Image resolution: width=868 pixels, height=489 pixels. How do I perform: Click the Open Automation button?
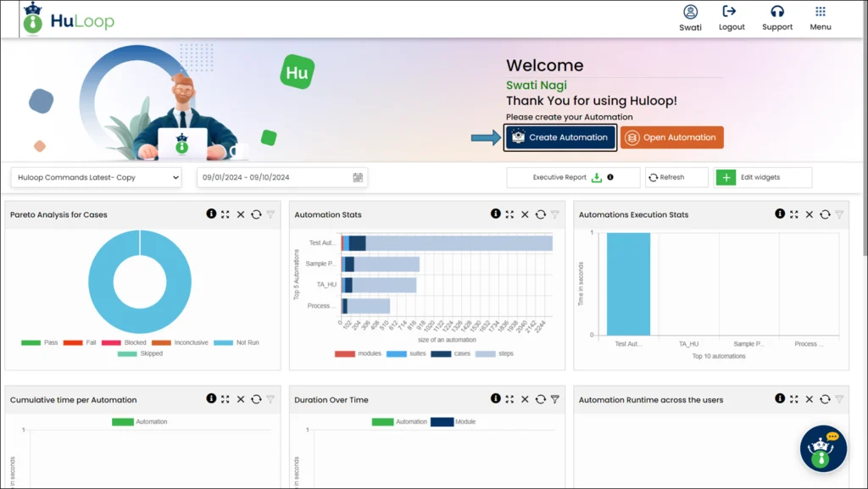[x=672, y=136]
